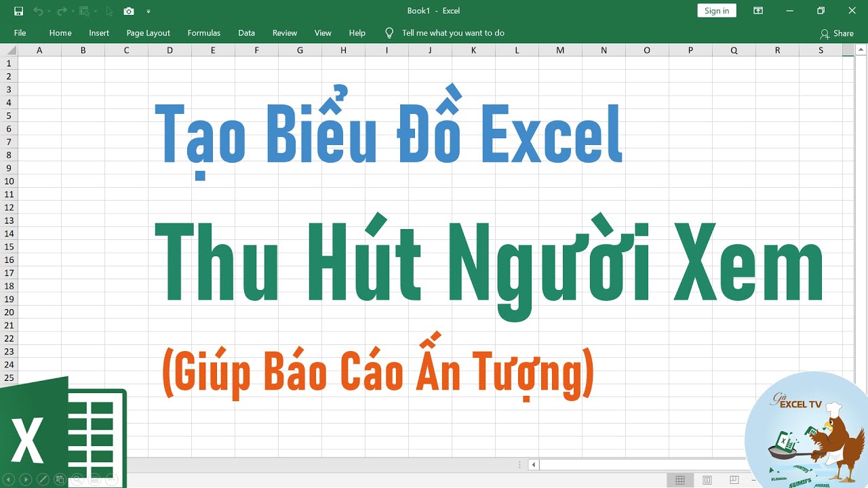Screen dimensions: 868x488
Task: Select column B header
Action: 83,50
